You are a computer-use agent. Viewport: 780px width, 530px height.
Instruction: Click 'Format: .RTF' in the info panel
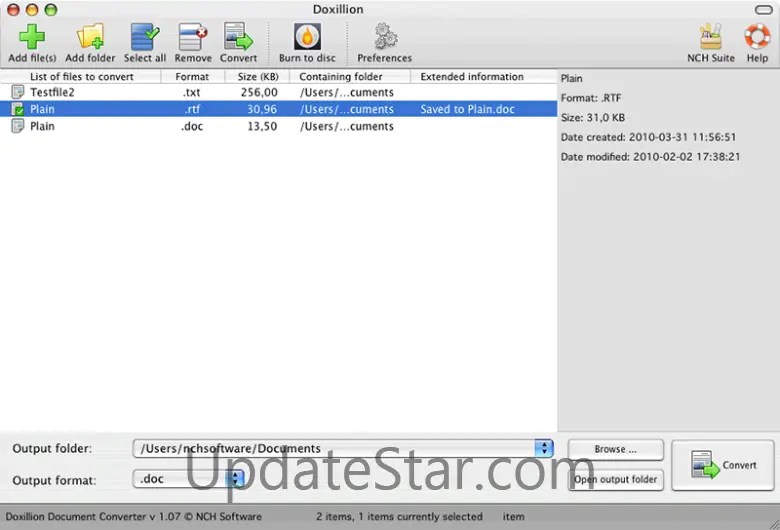tap(591, 98)
